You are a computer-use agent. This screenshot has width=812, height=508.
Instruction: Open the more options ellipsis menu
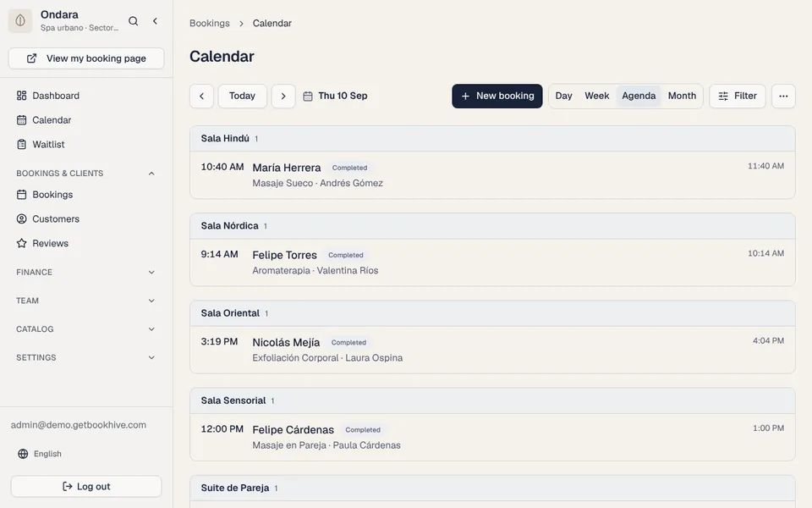783,96
